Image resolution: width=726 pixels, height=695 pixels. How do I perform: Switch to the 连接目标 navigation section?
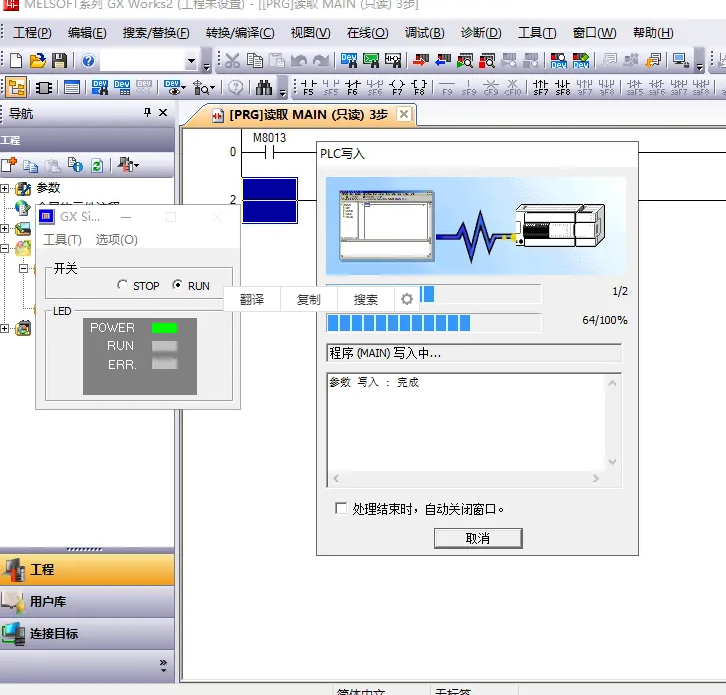click(87, 633)
